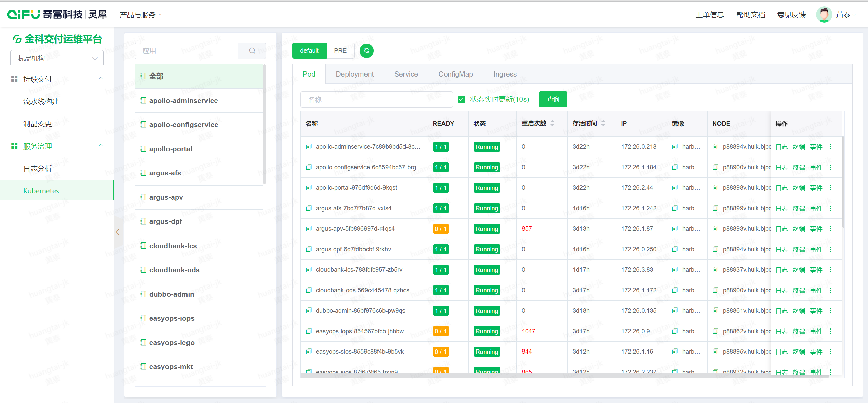Click the application search magnifier icon
The width and height of the screenshot is (868, 403).
pyautogui.click(x=252, y=51)
